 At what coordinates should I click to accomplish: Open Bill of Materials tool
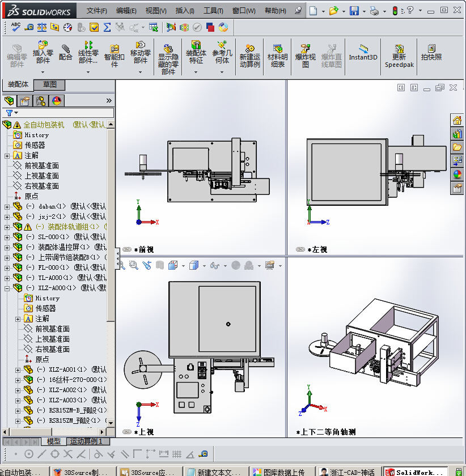click(277, 56)
